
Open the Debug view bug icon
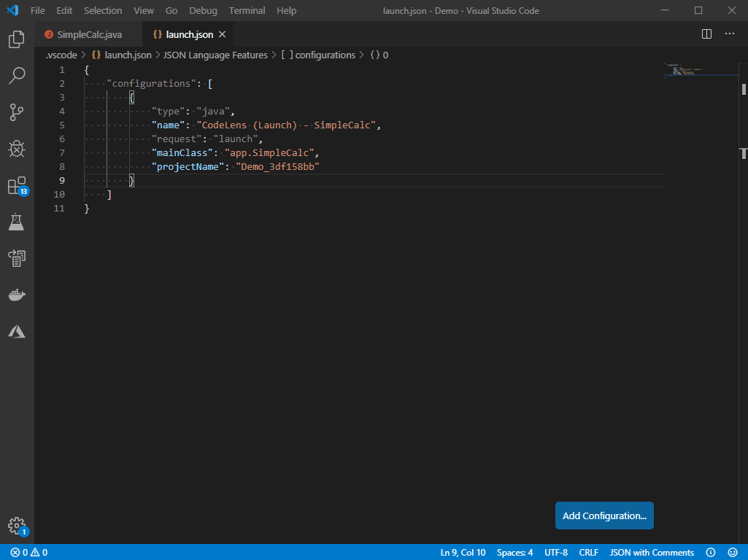pos(17,149)
